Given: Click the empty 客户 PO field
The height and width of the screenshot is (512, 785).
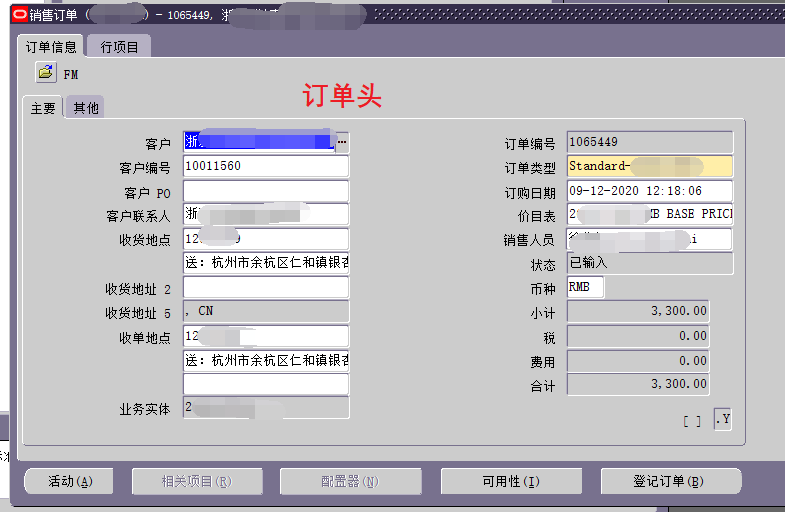Looking at the screenshot, I should coord(265,191).
